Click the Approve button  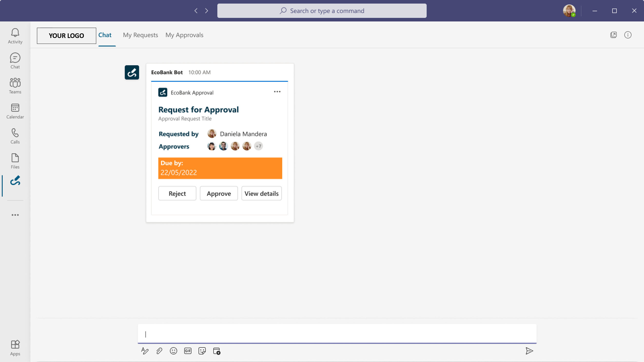(219, 193)
